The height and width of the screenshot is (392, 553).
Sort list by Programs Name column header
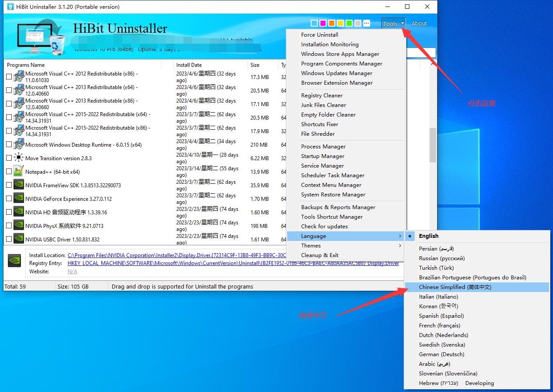(x=26, y=65)
